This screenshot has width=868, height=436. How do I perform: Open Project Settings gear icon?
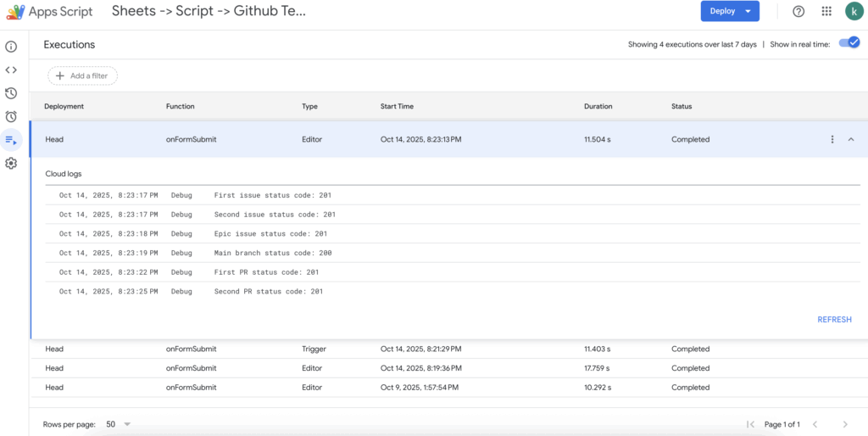point(11,164)
